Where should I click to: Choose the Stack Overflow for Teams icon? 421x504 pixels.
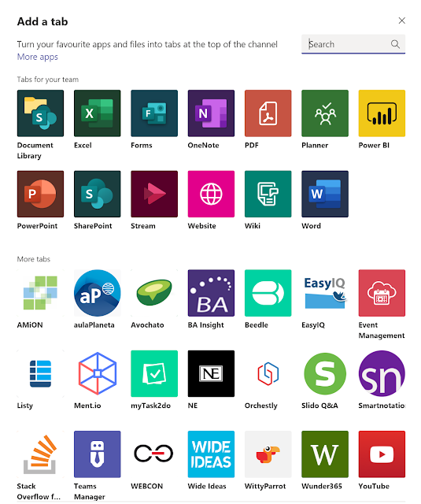[40, 454]
